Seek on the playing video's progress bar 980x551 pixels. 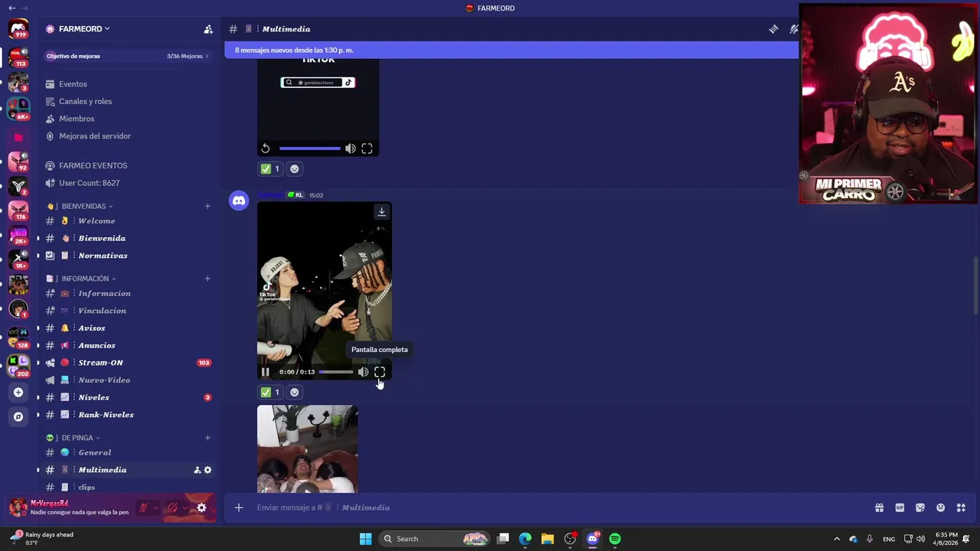click(336, 372)
